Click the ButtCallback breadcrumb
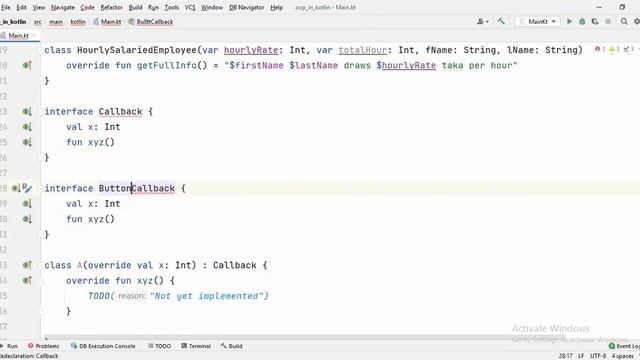640x360 pixels. 151,22
